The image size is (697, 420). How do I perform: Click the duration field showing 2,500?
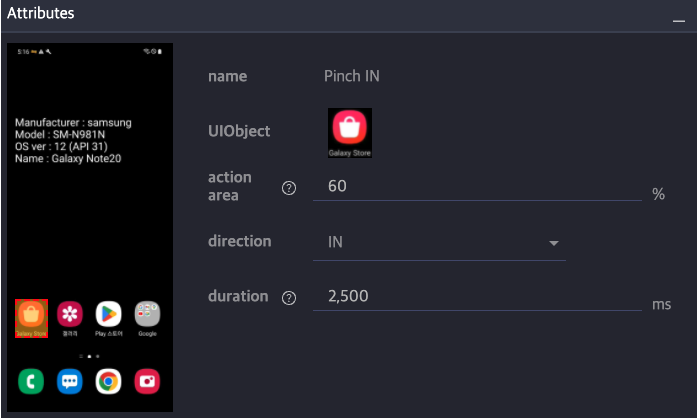[477, 297]
